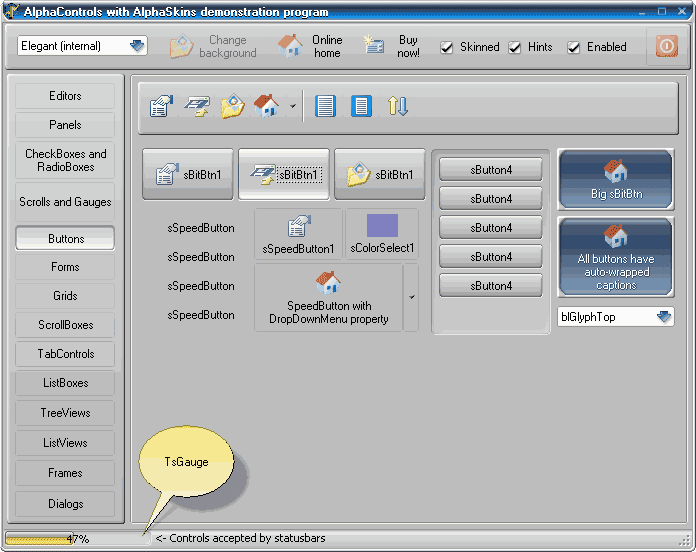This screenshot has height=552, width=696.
Task: Click the up-down arrows icon in the toolbar
Action: pyautogui.click(x=398, y=106)
